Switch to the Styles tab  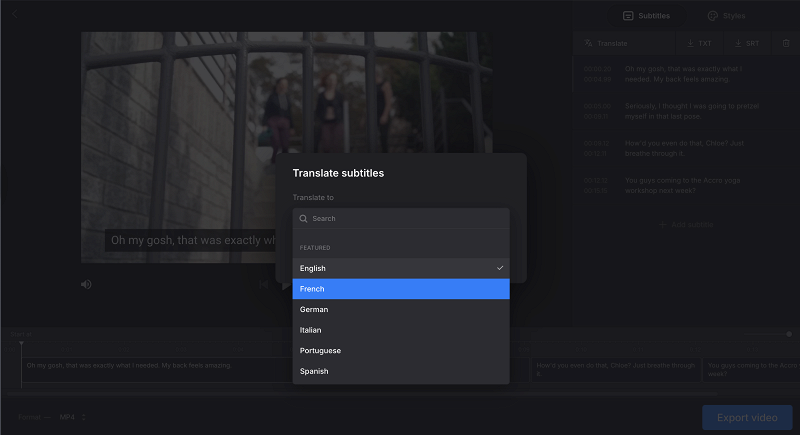[727, 16]
